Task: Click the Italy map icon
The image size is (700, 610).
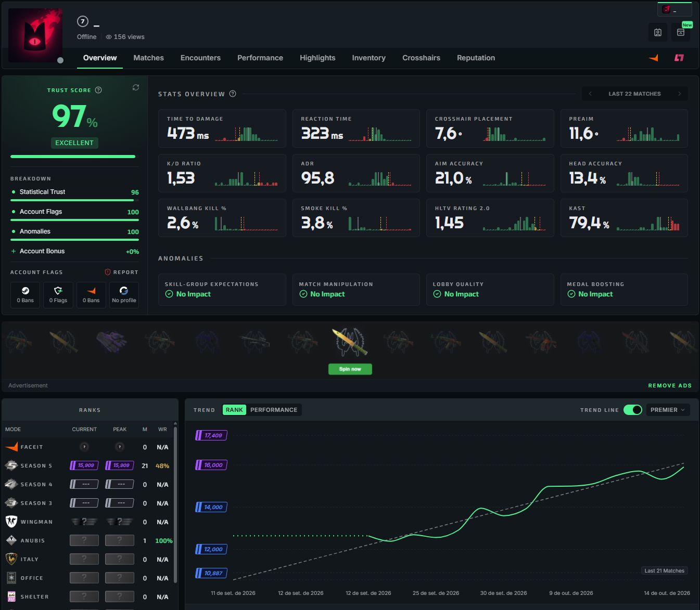Action: [11, 559]
